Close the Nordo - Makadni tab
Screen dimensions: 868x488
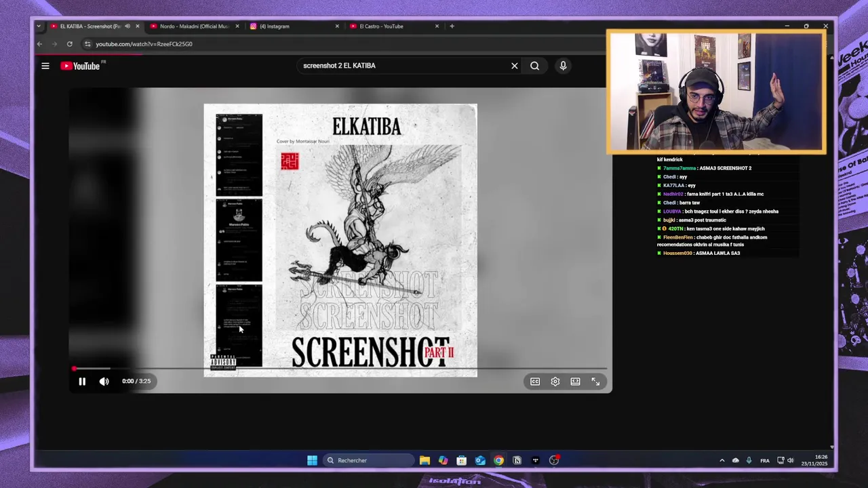pos(237,26)
